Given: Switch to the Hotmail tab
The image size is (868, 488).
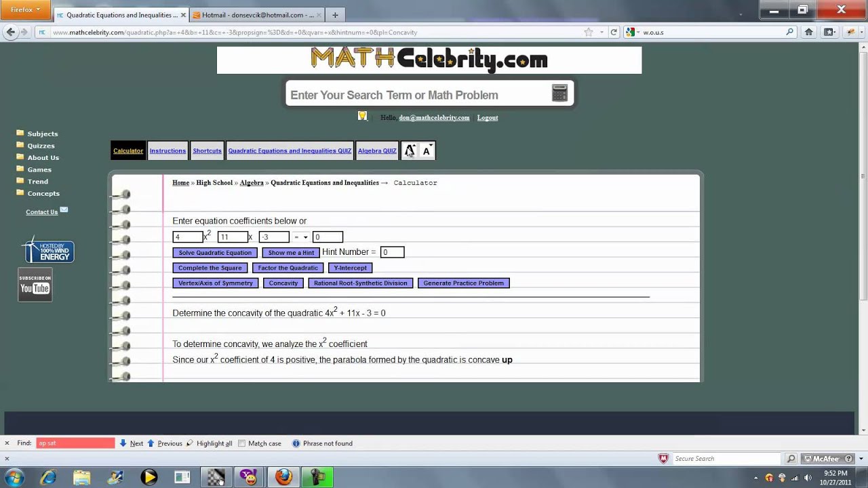Looking at the screenshot, I should pos(256,15).
